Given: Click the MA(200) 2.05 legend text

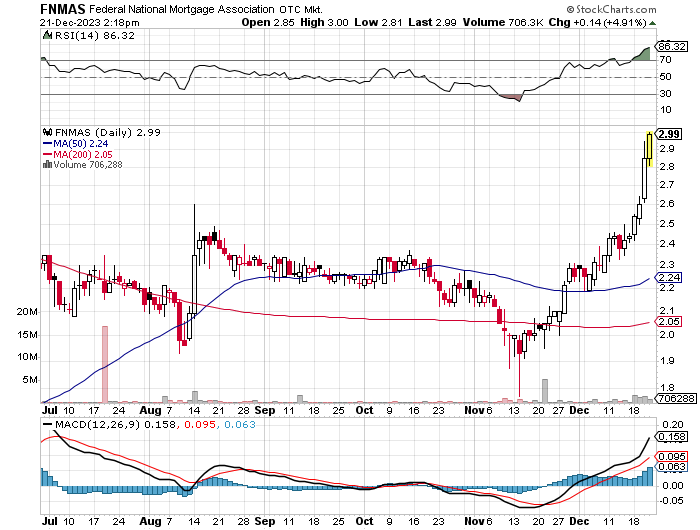Looking at the screenshot, I should (x=83, y=155).
